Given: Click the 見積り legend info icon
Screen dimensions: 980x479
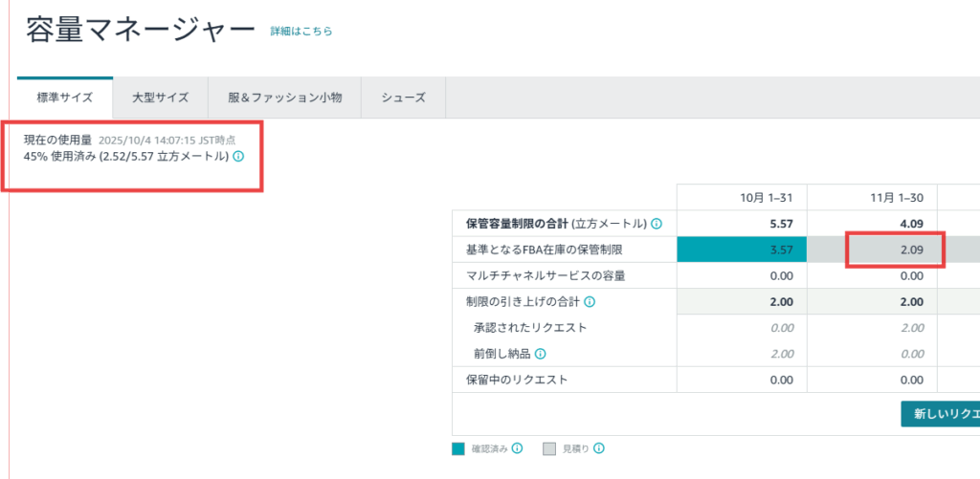Looking at the screenshot, I should click(599, 448).
